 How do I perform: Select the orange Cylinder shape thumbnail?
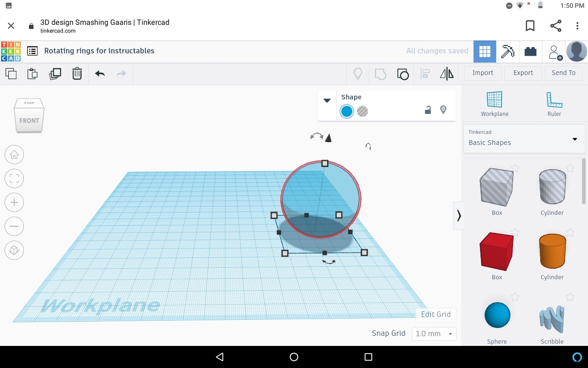(552, 251)
